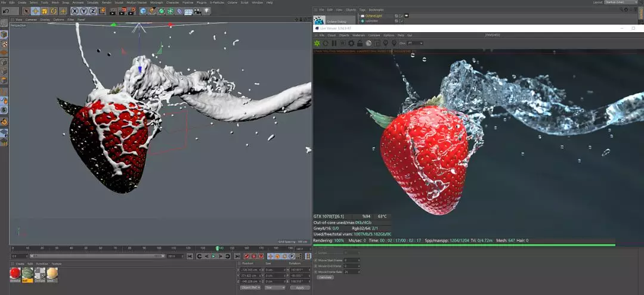Open the Octane menu in main menu bar
The width and height of the screenshot is (644, 295).
[x=233, y=2]
